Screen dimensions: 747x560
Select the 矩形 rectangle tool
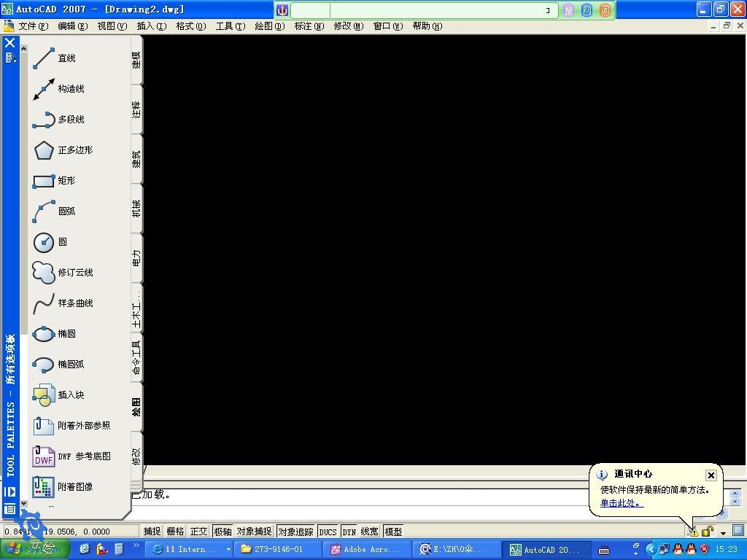[x=54, y=181]
